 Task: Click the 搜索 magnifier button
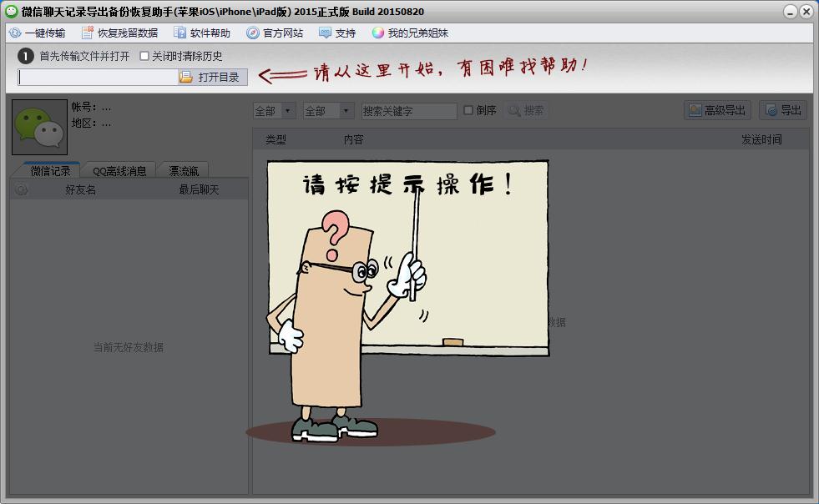click(x=526, y=110)
